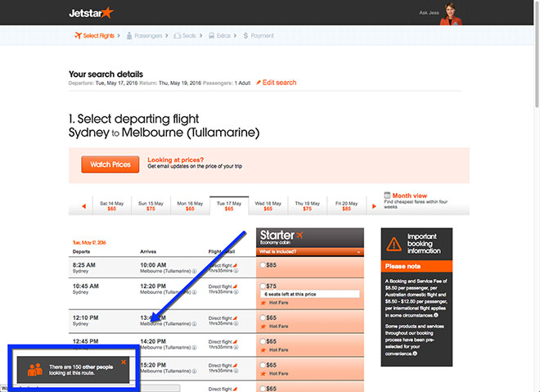540x392 pixels.
Task: Open Ask Jess assistant avatar
Action: click(x=451, y=14)
